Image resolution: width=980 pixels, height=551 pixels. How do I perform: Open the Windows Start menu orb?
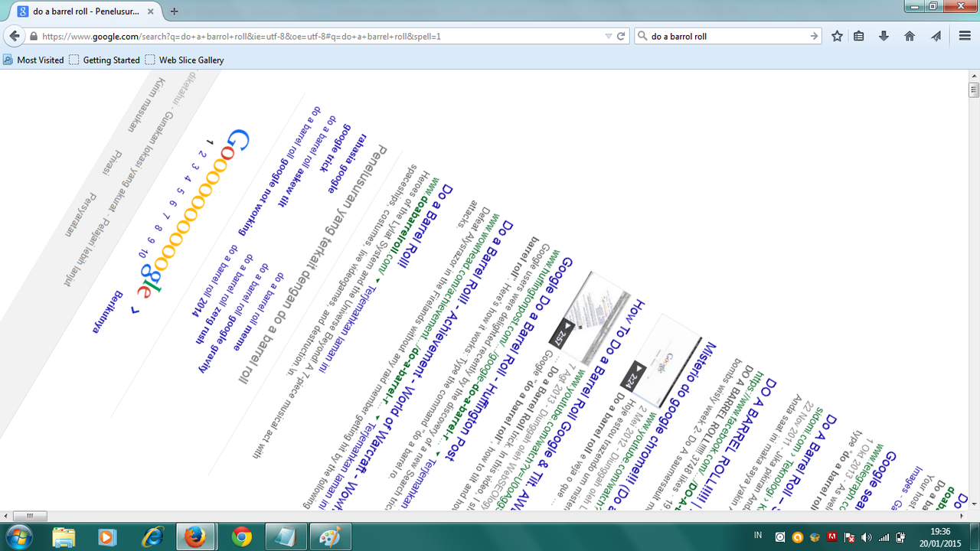click(x=20, y=537)
